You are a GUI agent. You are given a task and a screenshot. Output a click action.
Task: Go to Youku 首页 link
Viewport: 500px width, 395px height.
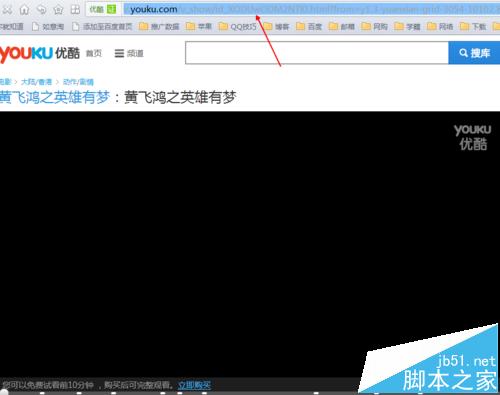94,53
